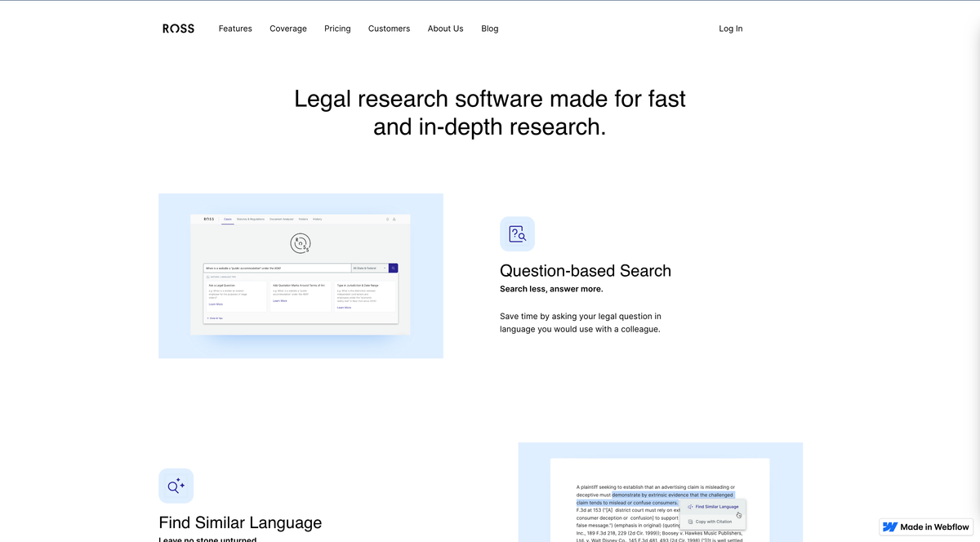Go to the Coverage page
This screenshot has height=542, width=980.
coord(288,29)
